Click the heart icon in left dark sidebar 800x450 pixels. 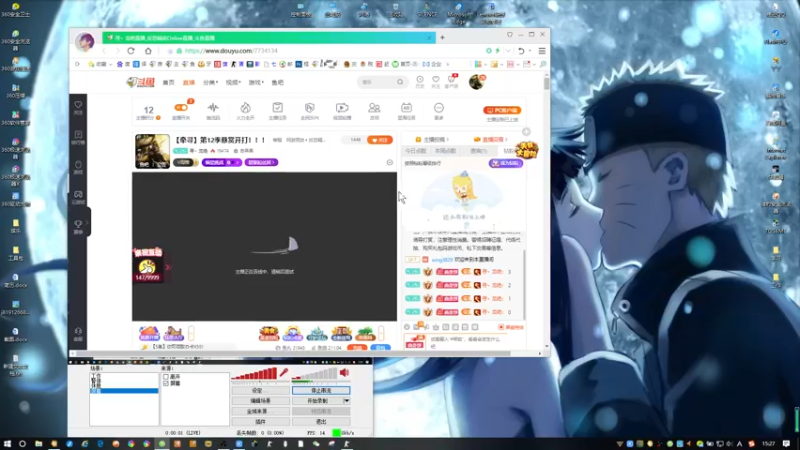click(78, 105)
